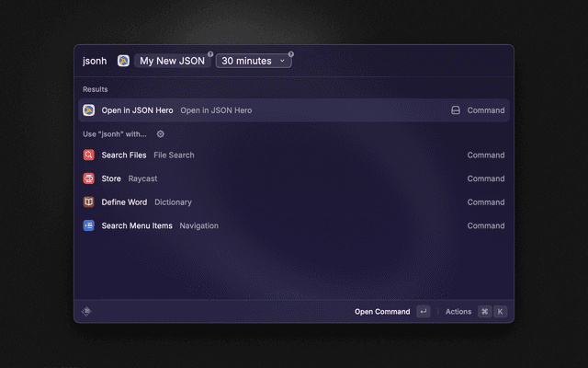Click the My New JSON title field
This screenshot has height=368, width=588.
click(172, 61)
